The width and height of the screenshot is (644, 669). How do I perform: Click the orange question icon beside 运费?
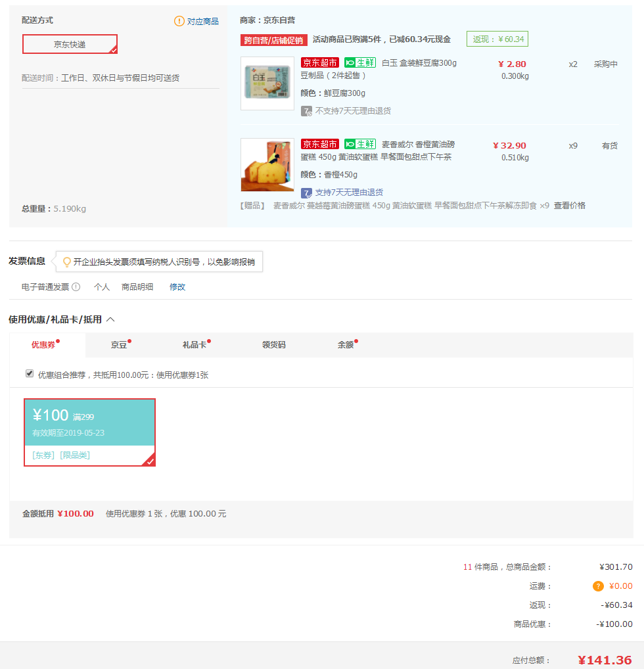598,586
